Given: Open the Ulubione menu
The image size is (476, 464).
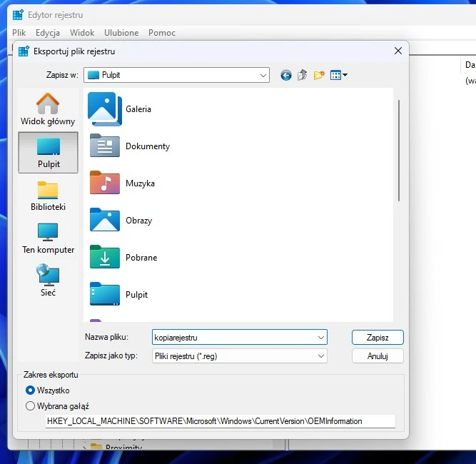Looking at the screenshot, I should tap(121, 33).
